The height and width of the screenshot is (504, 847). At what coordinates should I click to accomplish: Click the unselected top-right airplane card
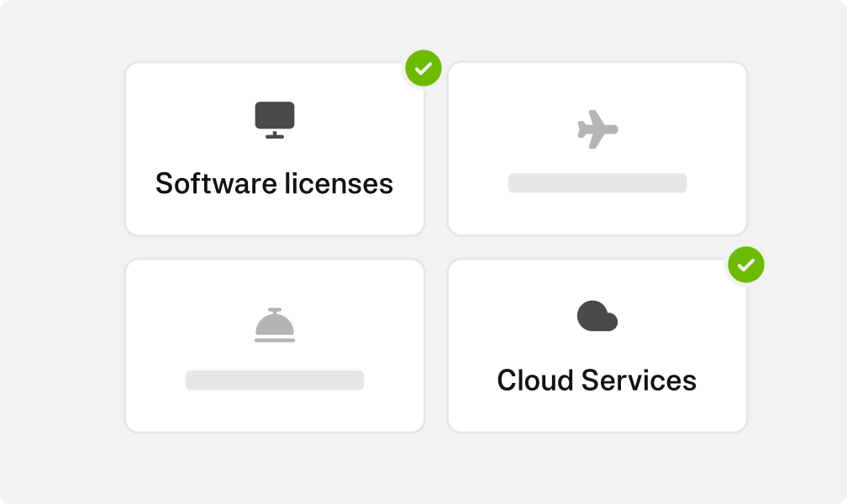597,148
